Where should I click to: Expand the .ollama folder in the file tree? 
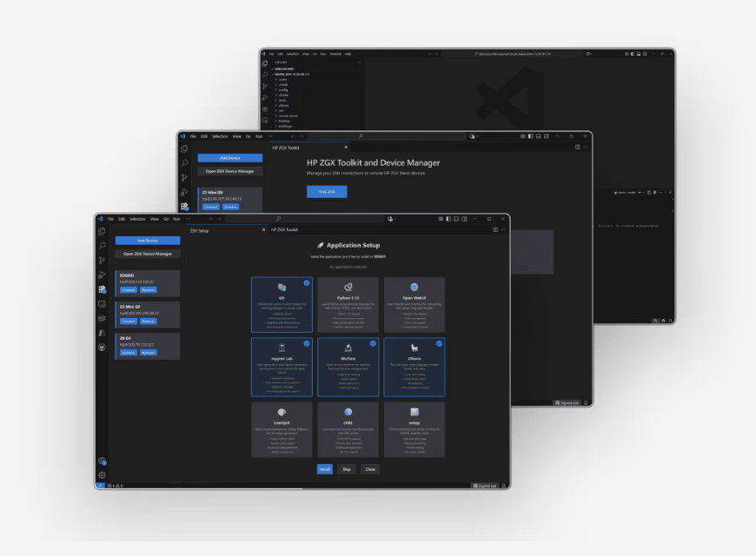coord(283,105)
